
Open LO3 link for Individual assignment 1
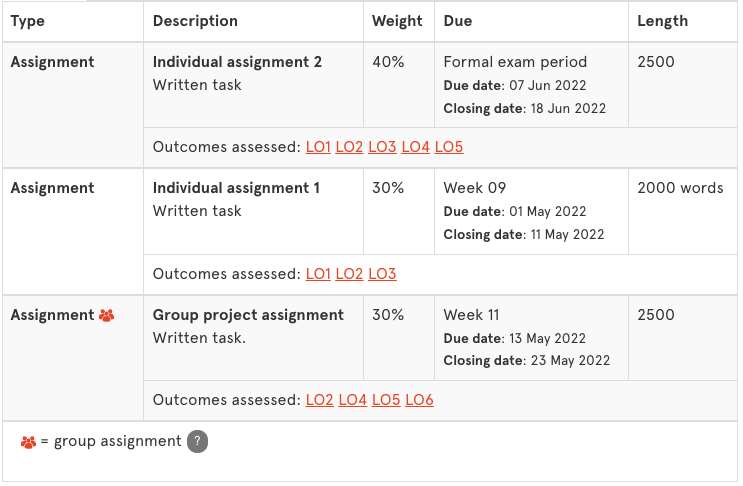coord(382,274)
